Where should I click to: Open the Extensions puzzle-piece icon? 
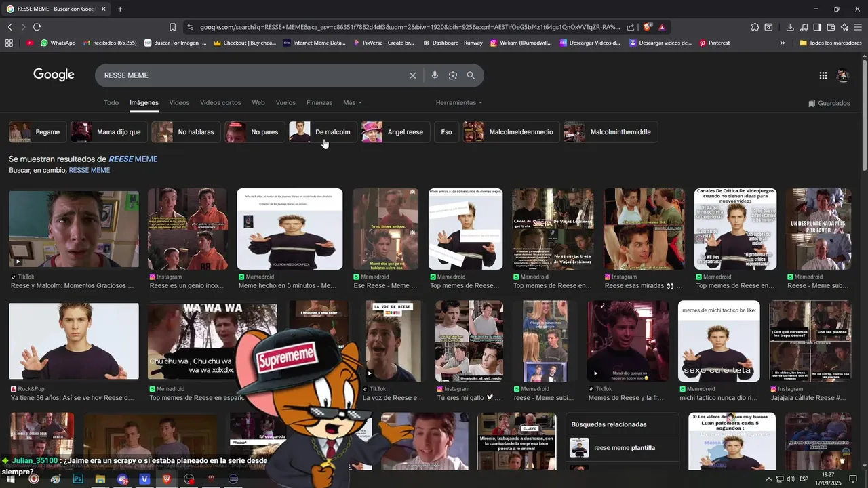pos(755,27)
